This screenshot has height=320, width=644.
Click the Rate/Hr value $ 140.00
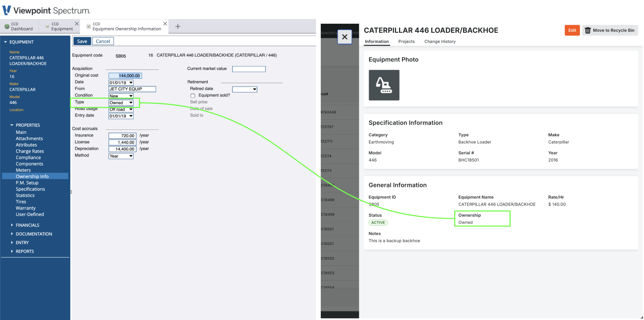[x=557, y=204]
